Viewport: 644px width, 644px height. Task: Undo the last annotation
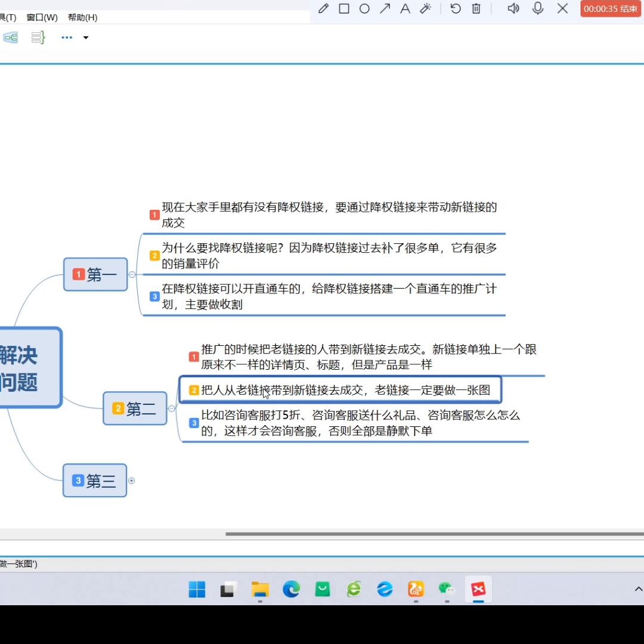coord(456,8)
